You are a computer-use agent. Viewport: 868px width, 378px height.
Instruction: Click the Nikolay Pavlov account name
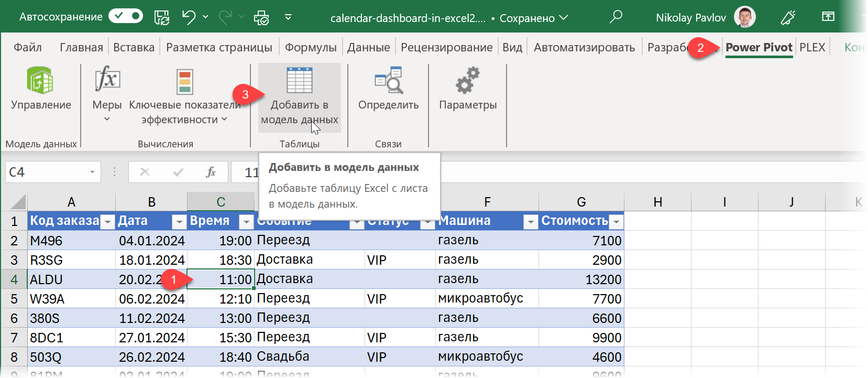tap(691, 18)
